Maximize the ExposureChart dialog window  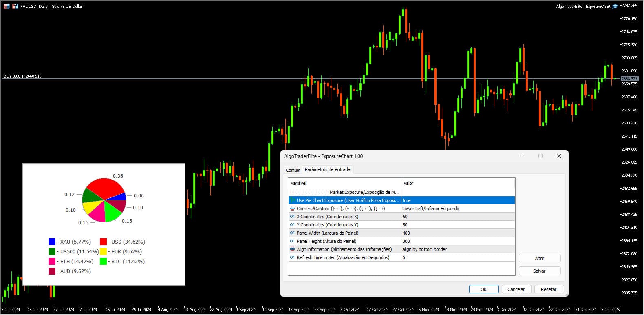coord(540,156)
